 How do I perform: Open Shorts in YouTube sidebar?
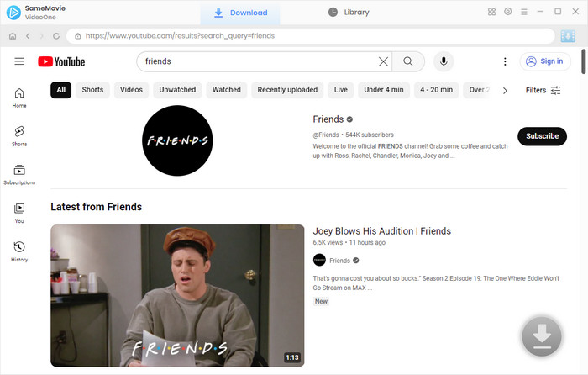pyautogui.click(x=19, y=136)
